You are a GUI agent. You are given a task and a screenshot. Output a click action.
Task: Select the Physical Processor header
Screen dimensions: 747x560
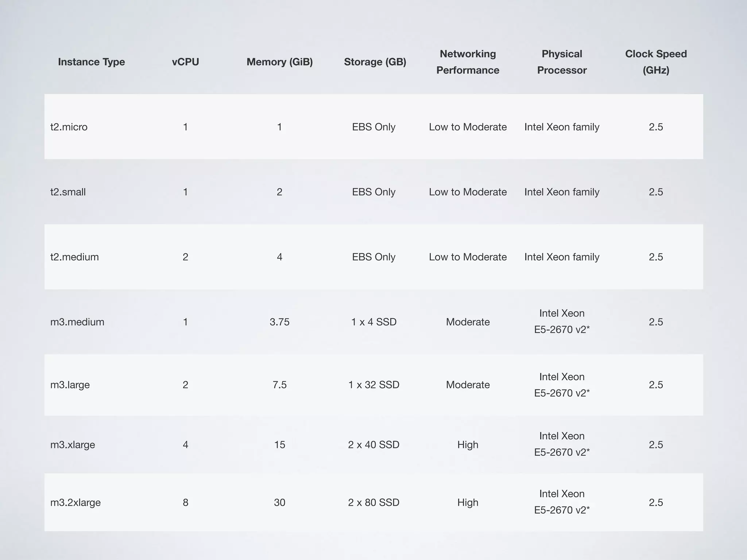[x=562, y=62]
